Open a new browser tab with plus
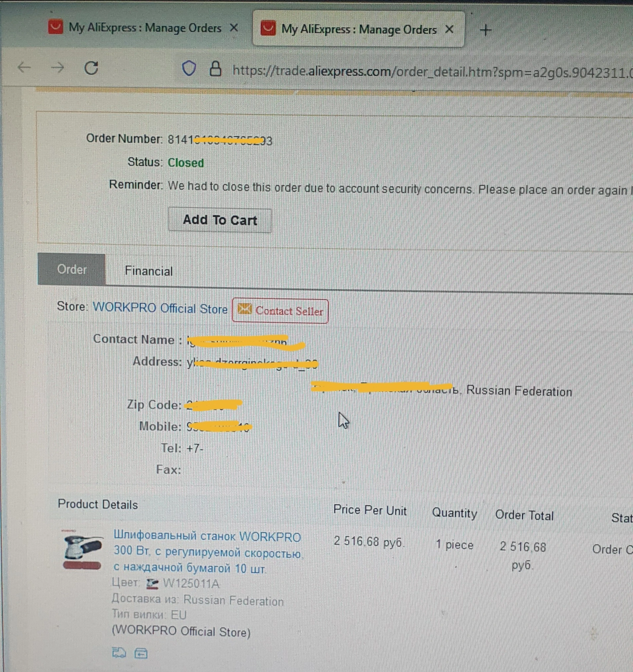Viewport: 633px width, 672px height. (486, 31)
